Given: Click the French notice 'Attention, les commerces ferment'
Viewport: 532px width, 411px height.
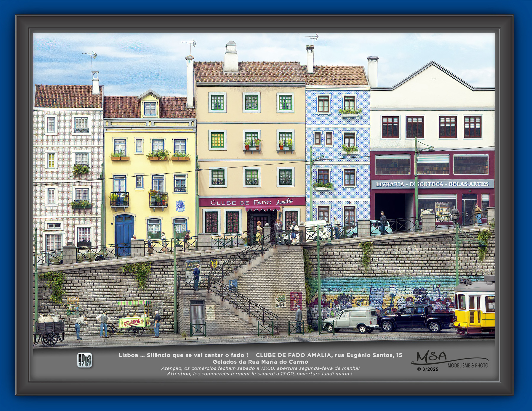Looking at the screenshot, I should 260,374.
